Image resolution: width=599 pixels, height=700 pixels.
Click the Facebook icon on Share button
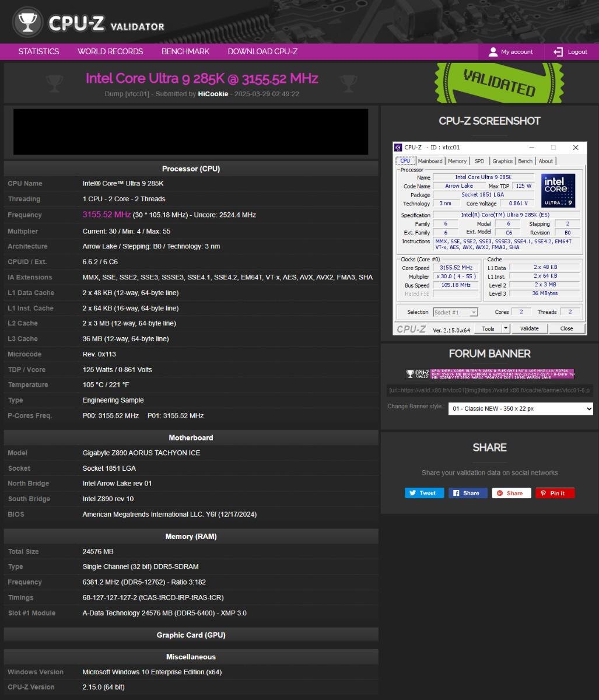click(456, 493)
